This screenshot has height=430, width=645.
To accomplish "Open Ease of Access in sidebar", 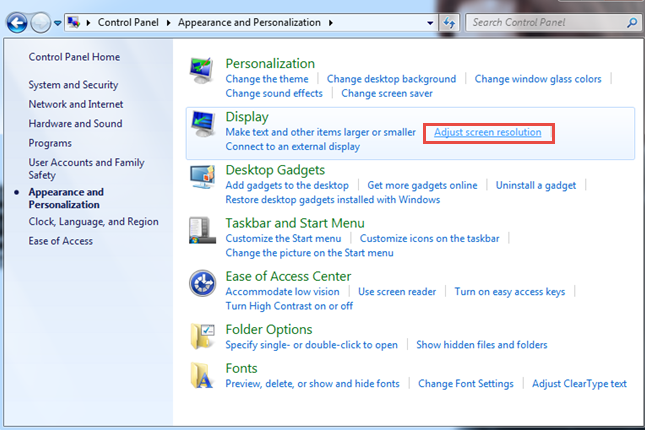I will 60,241.
